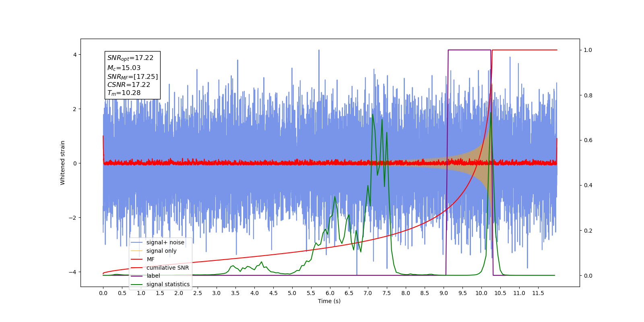The width and height of the screenshot is (644, 322).
Task: Click the 5.5 tick label on time axis
Action: pyautogui.click(x=311, y=293)
